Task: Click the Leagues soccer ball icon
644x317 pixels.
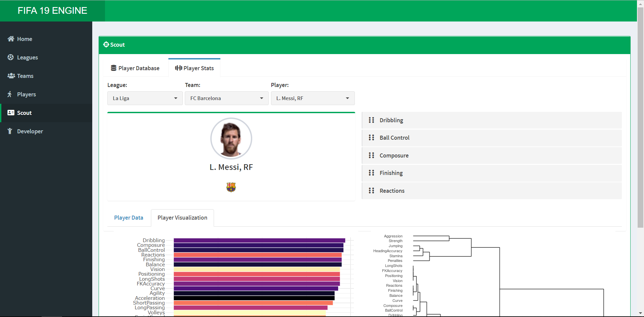Action: pos(11,57)
